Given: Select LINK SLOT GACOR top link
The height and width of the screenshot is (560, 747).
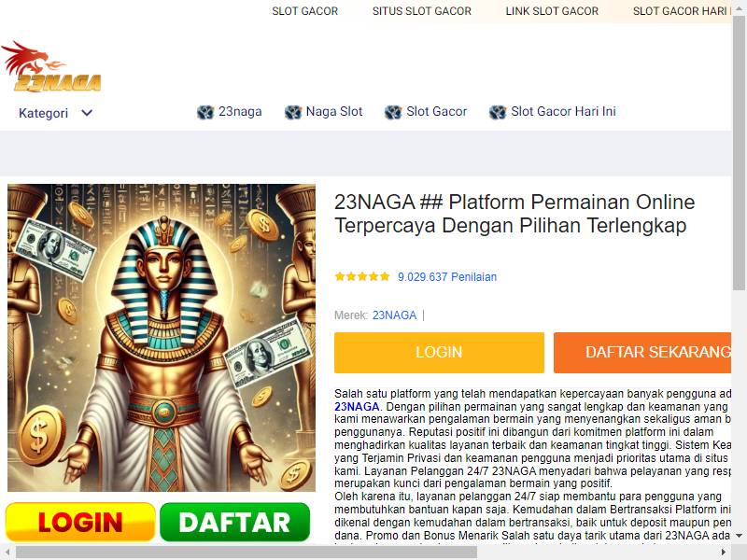Looking at the screenshot, I should tap(552, 11).
